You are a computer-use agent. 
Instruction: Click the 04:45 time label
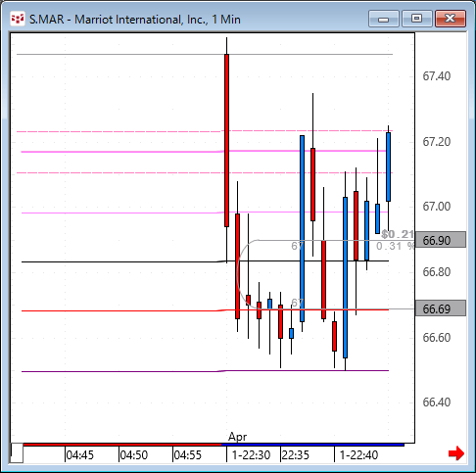tap(79, 455)
